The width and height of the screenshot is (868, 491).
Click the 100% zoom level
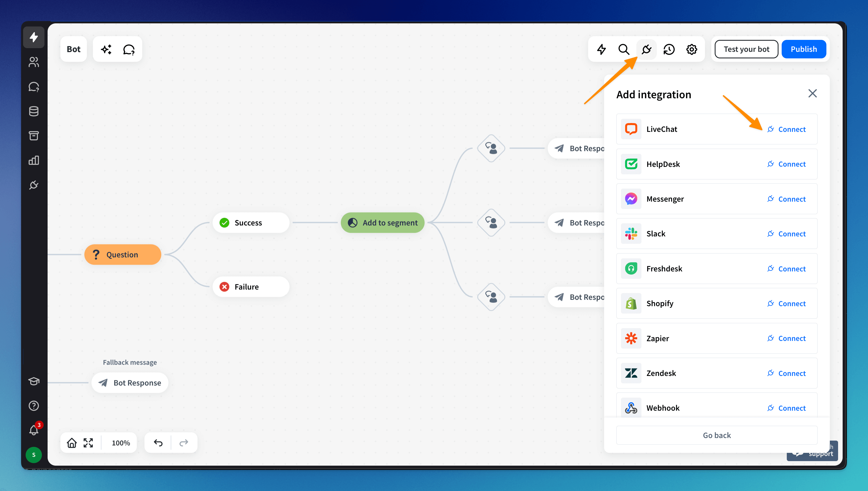click(x=121, y=443)
